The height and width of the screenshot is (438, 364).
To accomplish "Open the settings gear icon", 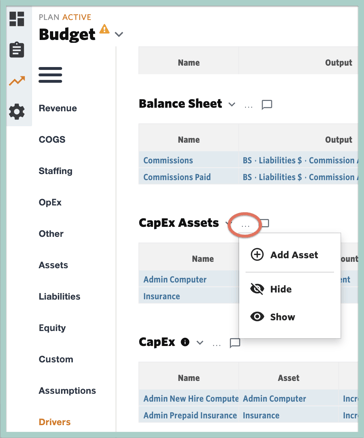I will tap(17, 112).
